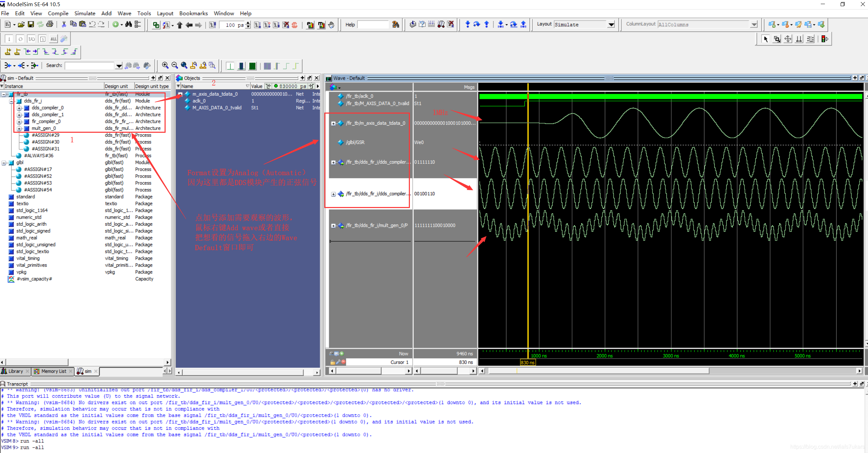Viewport: 868px width, 453px height.
Task: Click the Zoom Full magnifier icon
Action: click(x=184, y=65)
